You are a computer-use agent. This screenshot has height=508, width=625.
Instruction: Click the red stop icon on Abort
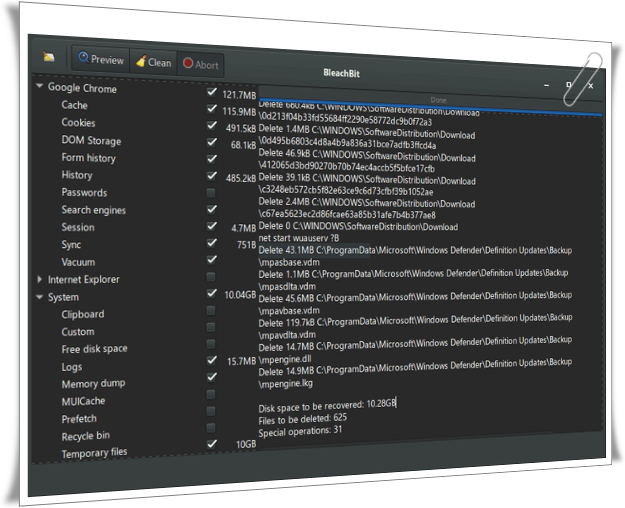188,63
